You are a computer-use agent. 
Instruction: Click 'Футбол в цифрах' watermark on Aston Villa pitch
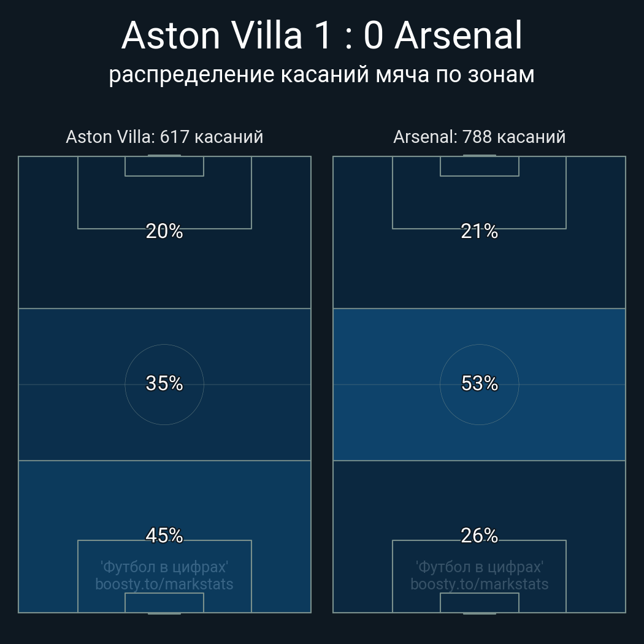(164, 567)
